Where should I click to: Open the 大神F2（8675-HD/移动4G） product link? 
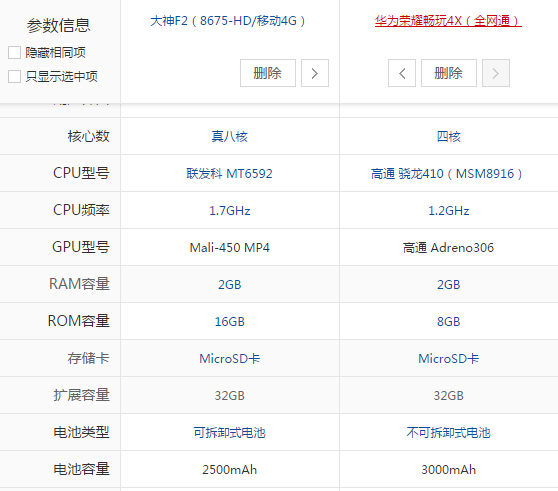pos(228,21)
